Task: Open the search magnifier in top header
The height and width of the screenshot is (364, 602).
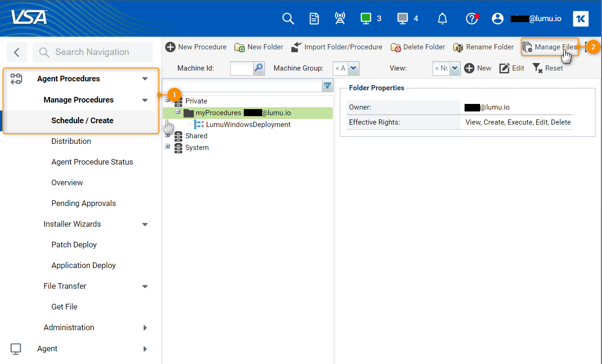Action: (x=288, y=18)
